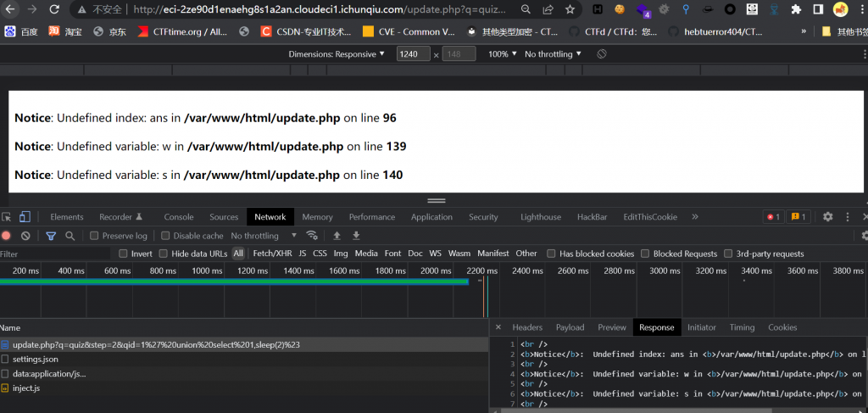Click the rotate screen icon

(602, 54)
